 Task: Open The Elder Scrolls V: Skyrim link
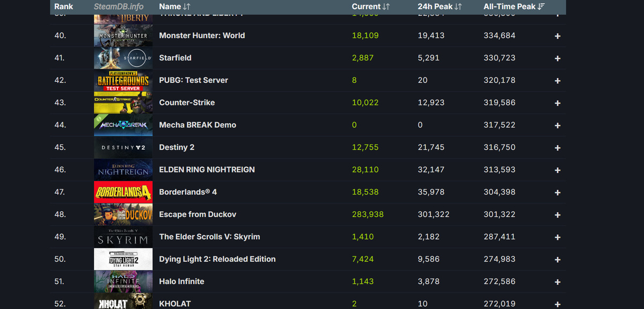tap(209, 237)
